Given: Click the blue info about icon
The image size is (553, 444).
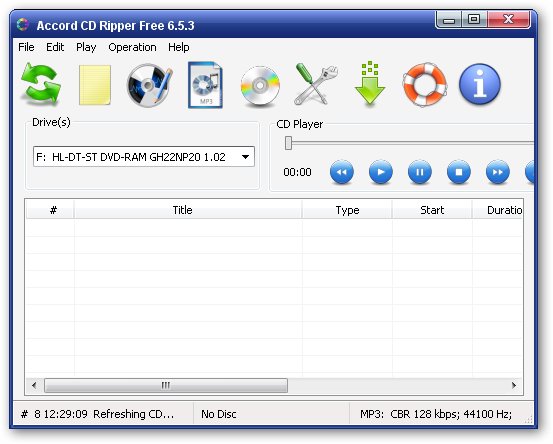Looking at the screenshot, I should [x=480, y=84].
